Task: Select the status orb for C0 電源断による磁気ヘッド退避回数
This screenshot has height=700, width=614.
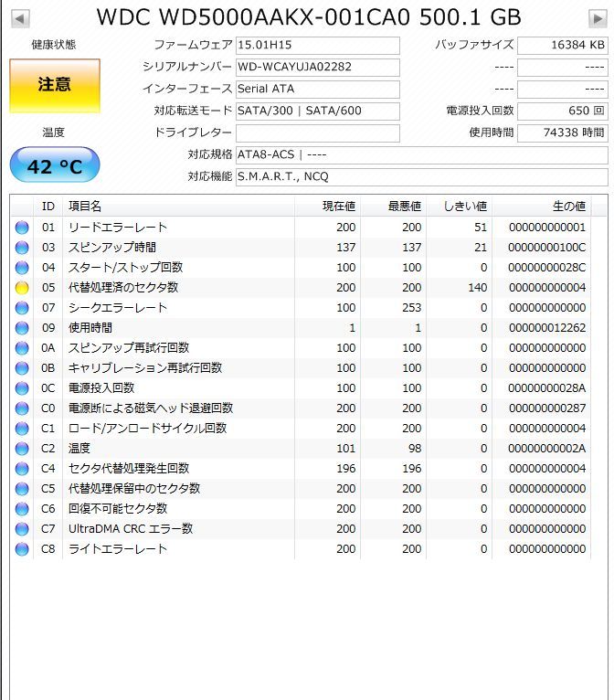Action: 22,408
